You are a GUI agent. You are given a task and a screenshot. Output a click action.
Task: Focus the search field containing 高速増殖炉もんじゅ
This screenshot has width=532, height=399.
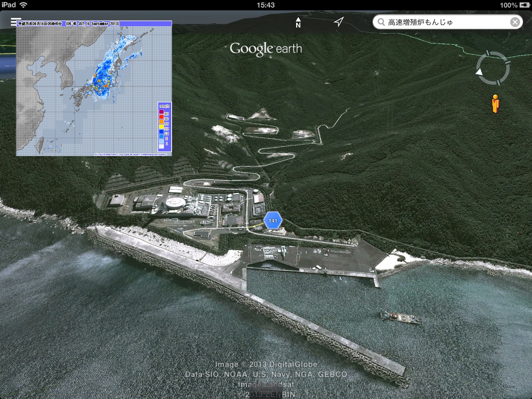pyautogui.click(x=448, y=22)
